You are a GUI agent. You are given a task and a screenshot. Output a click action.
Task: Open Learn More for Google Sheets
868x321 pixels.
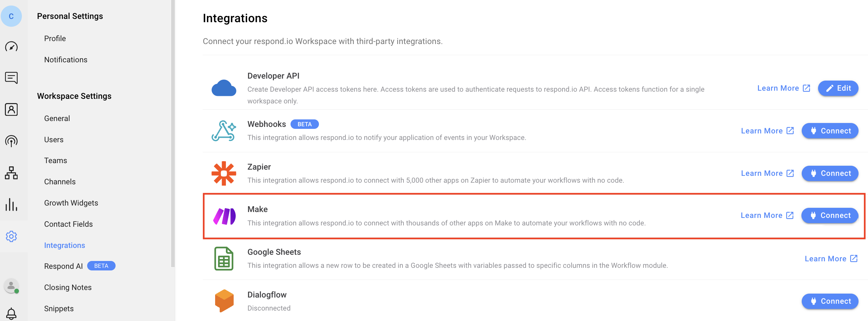point(830,259)
